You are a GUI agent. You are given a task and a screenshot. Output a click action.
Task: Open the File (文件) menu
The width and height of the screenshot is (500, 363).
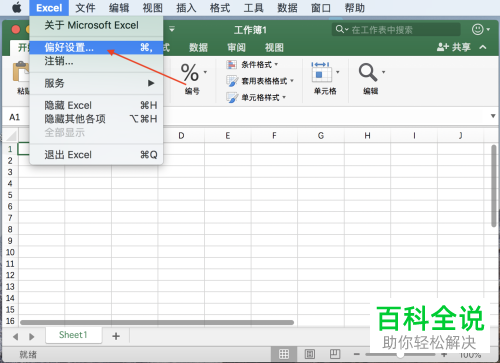85,8
